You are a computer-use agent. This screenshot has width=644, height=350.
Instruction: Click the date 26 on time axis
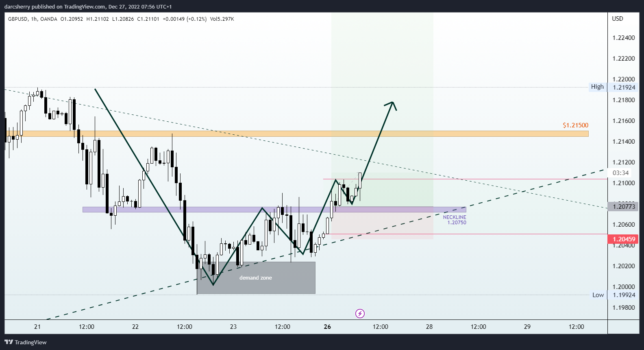pos(328,327)
